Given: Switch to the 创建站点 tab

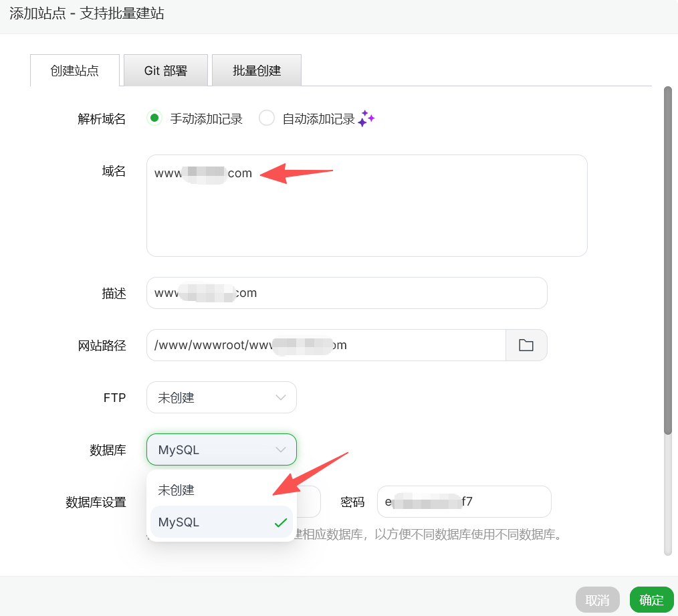Looking at the screenshot, I should click(x=75, y=70).
